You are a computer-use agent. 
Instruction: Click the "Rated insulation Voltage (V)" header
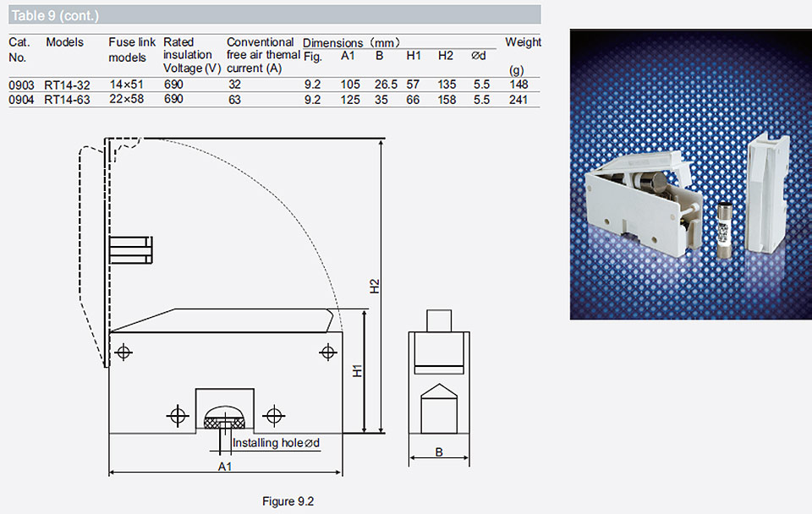pos(192,55)
